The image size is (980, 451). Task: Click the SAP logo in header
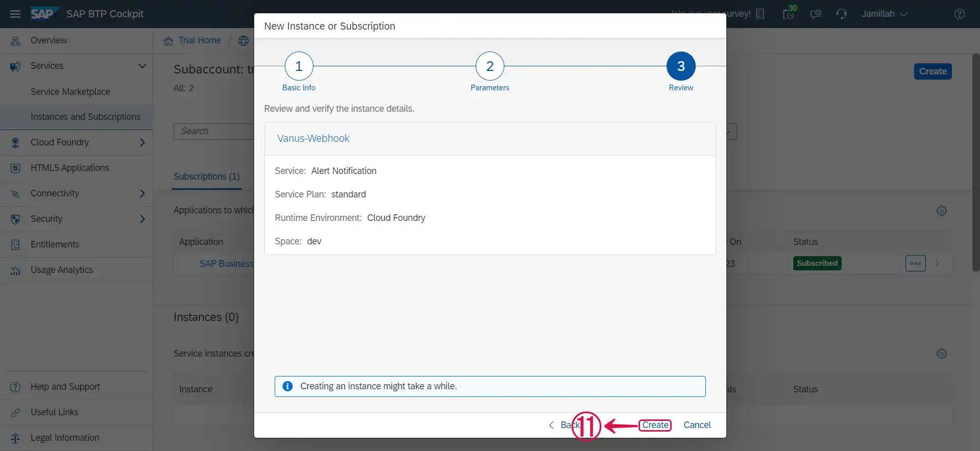[45, 14]
